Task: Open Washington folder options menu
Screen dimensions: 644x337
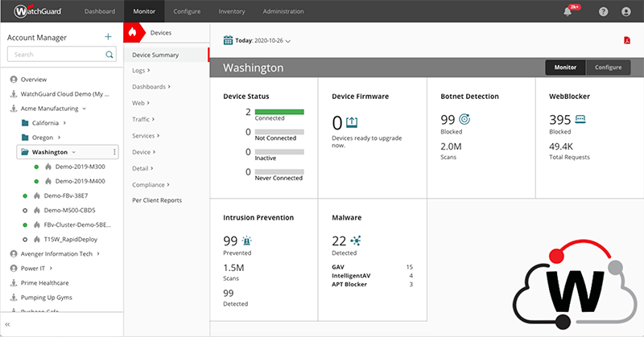Action: pyautogui.click(x=114, y=152)
